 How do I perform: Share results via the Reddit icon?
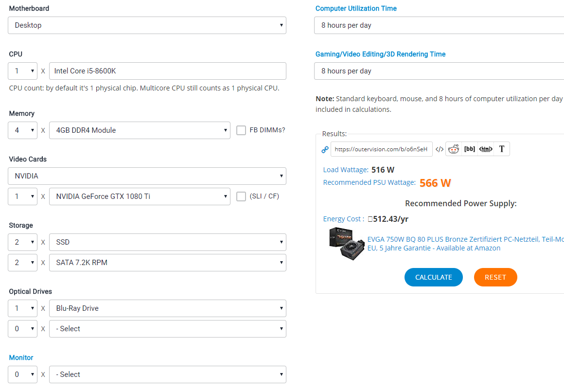pos(454,149)
